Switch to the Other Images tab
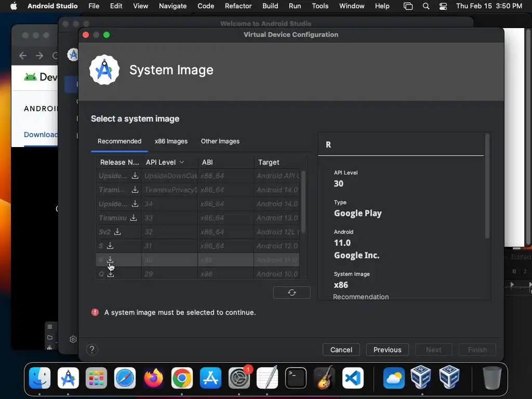Viewport: 532px width, 399px height. 220,141
